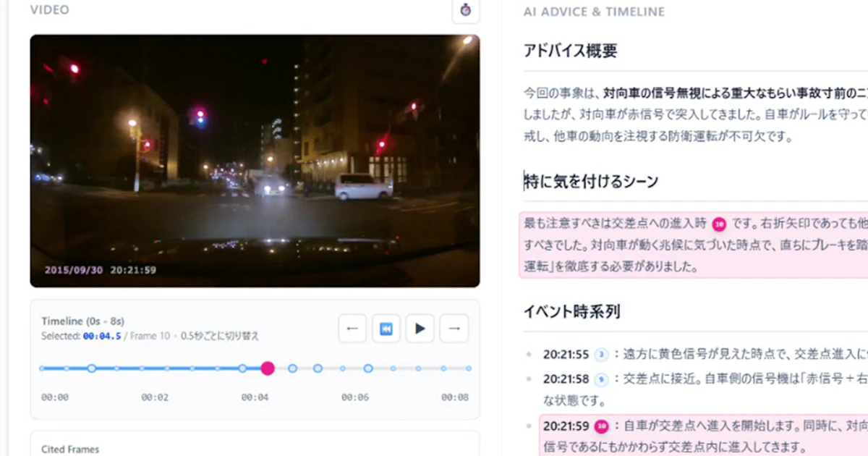Step forward one frame with right arrow

[454, 329]
